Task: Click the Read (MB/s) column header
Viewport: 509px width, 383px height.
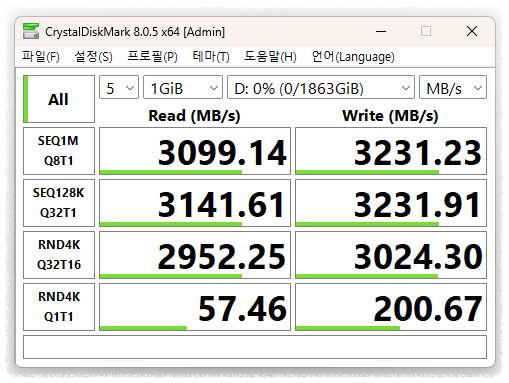Action: pyautogui.click(x=194, y=116)
